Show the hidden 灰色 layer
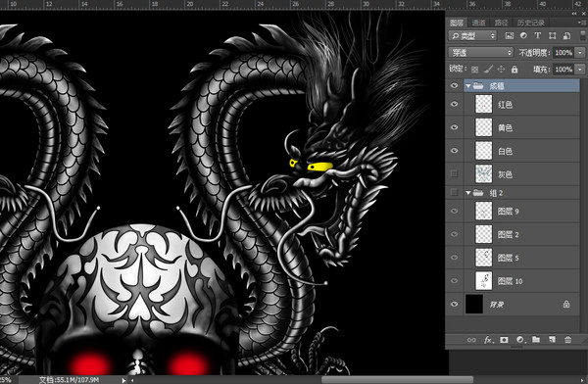588x384 pixels. point(454,173)
